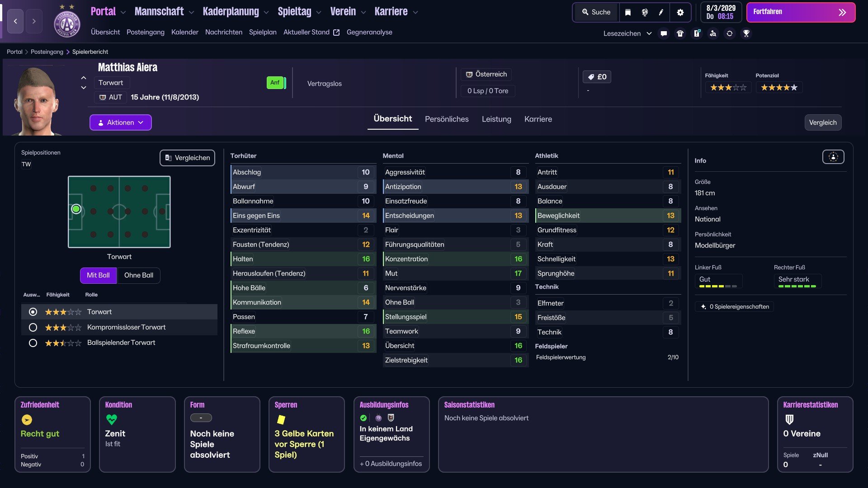This screenshot has height=488, width=868.
Task: Open the Gegneranalyse submenu item
Action: tap(369, 32)
